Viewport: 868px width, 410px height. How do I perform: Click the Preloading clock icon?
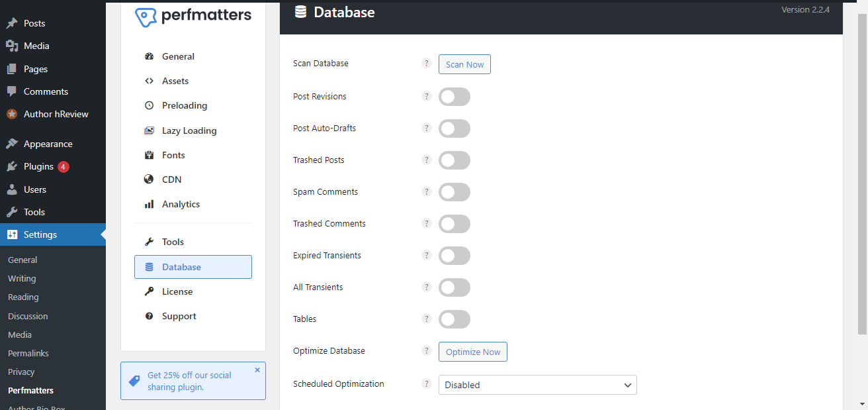point(149,106)
